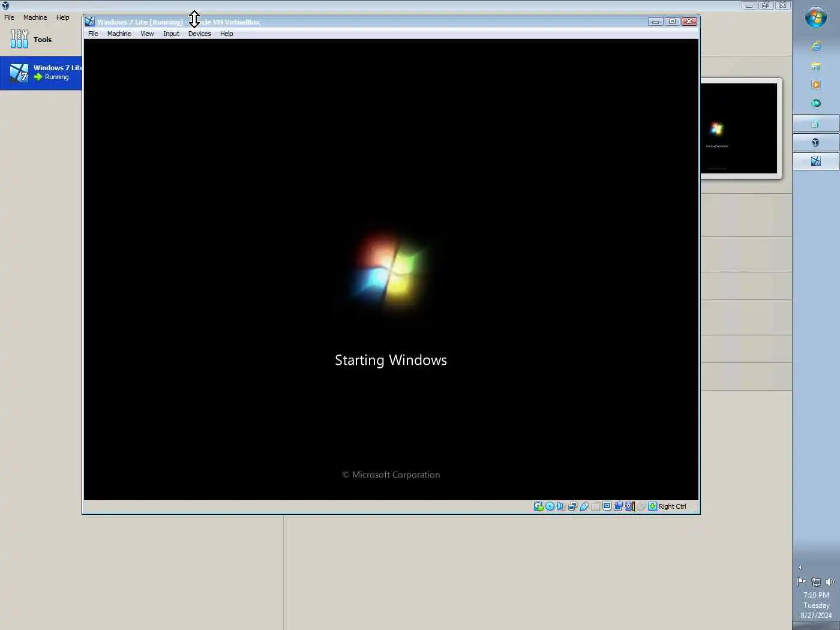Viewport: 840px width, 630px height.
Task: Open Windows Media Player taskbar icon
Action: (816, 85)
